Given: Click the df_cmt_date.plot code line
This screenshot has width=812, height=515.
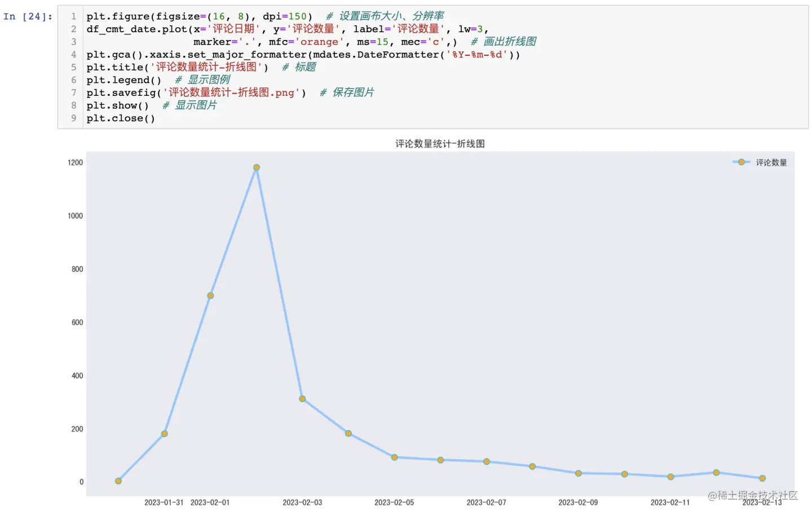Looking at the screenshot, I should [288, 29].
